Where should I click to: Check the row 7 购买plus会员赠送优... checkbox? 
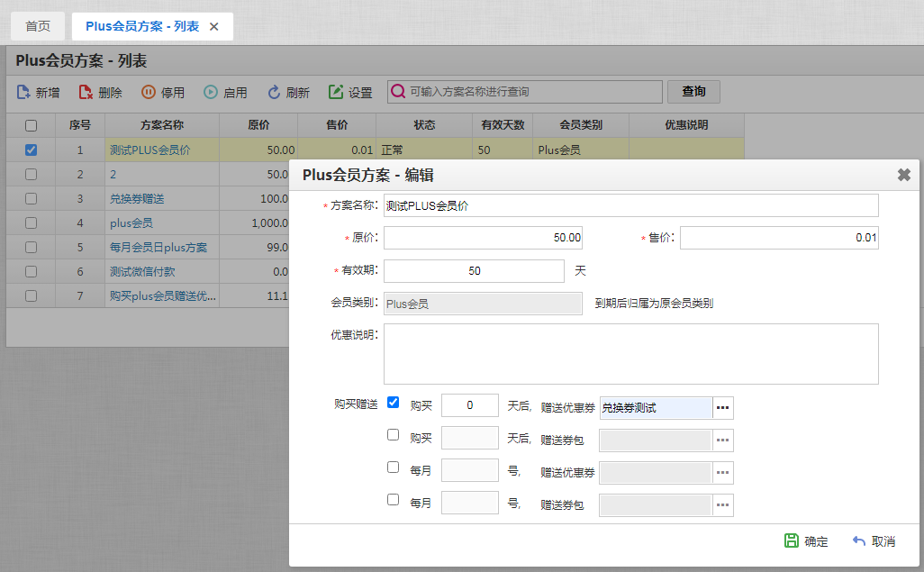tap(32, 295)
